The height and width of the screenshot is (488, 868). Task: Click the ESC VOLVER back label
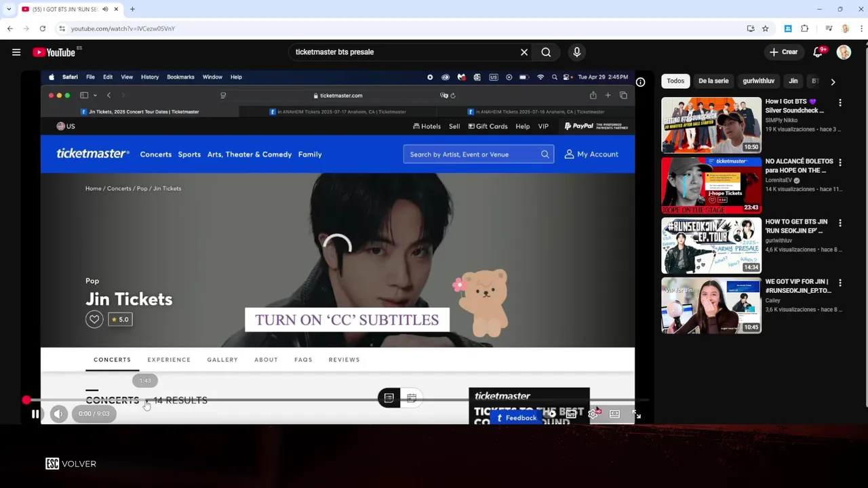coord(71,464)
